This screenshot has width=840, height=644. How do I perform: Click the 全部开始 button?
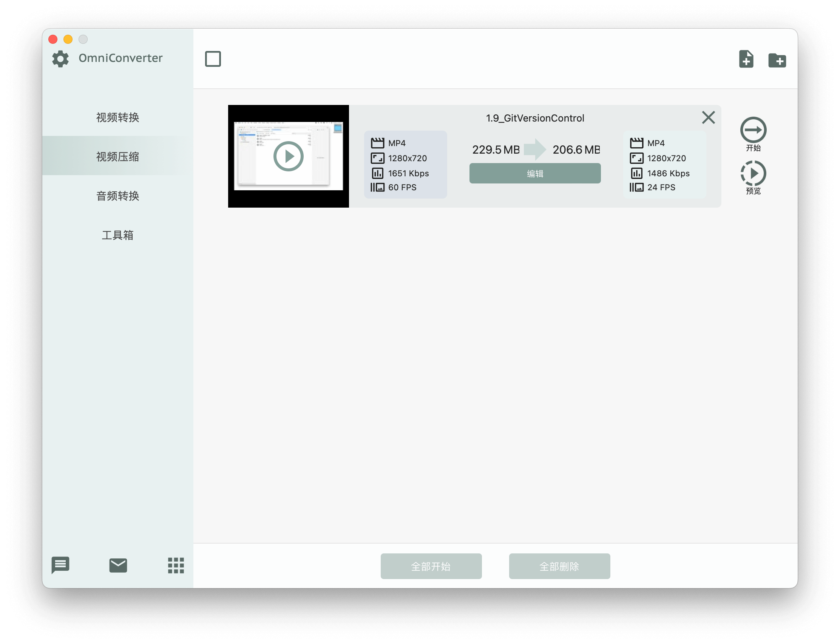pos(431,566)
